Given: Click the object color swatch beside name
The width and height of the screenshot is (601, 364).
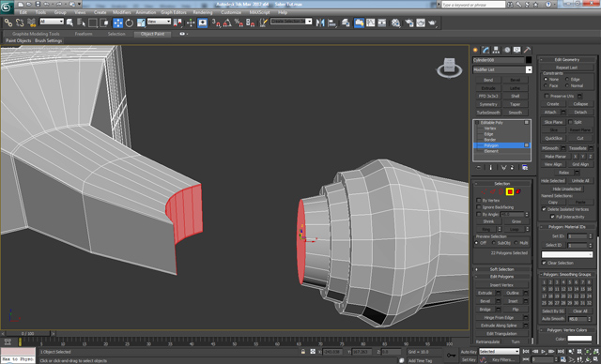Looking at the screenshot, I should [529, 60].
